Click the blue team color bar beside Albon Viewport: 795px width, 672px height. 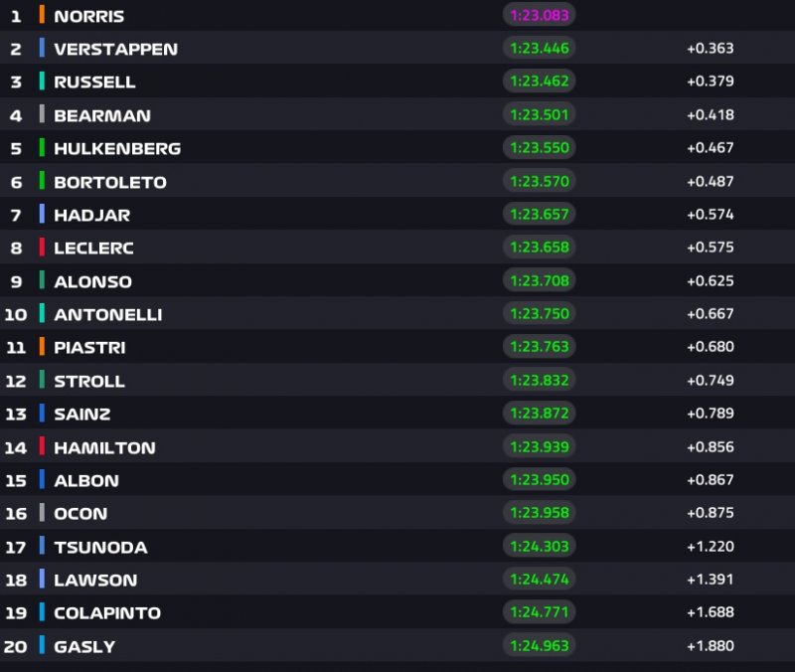(x=42, y=480)
